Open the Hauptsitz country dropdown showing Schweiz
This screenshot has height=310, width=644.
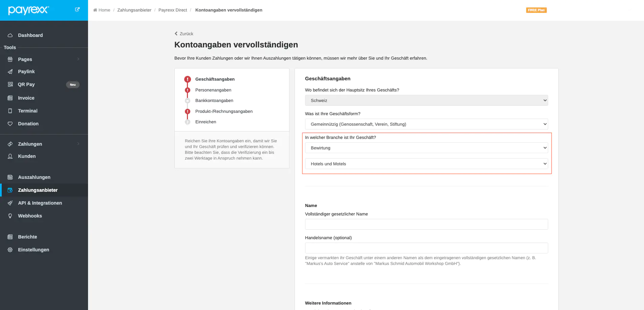pyautogui.click(x=426, y=100)
